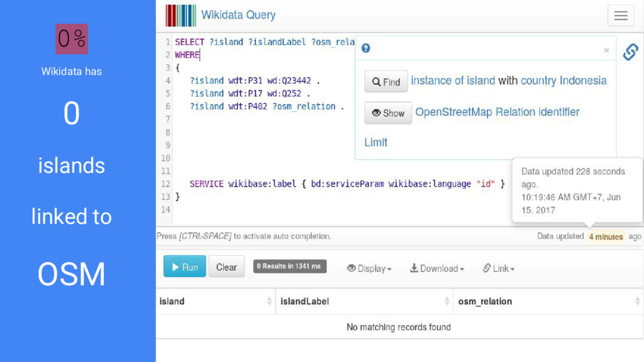Open the hamburger navigation menu
This screenshot has width=644, height=362.
621,16
